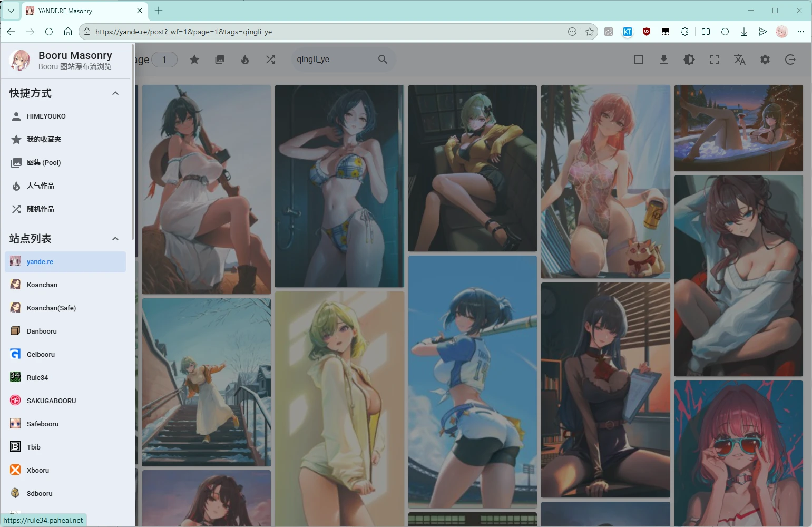Switch to 3dbooru site

(65, 494)
